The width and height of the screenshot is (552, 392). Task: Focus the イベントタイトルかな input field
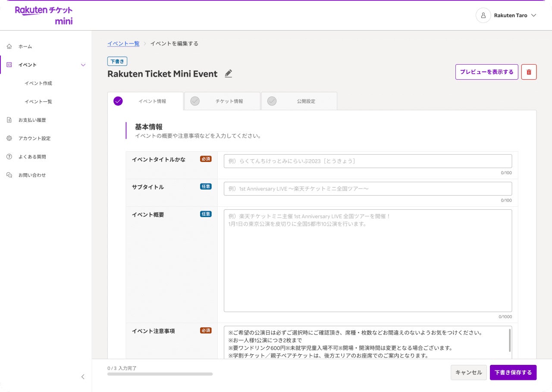click(367, 161)
